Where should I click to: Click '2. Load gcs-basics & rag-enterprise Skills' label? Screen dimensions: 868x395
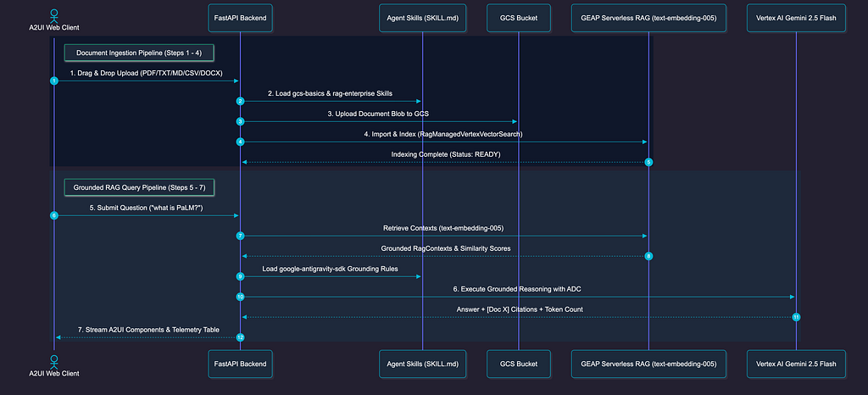pyautogui.click(x=331, y=93)
